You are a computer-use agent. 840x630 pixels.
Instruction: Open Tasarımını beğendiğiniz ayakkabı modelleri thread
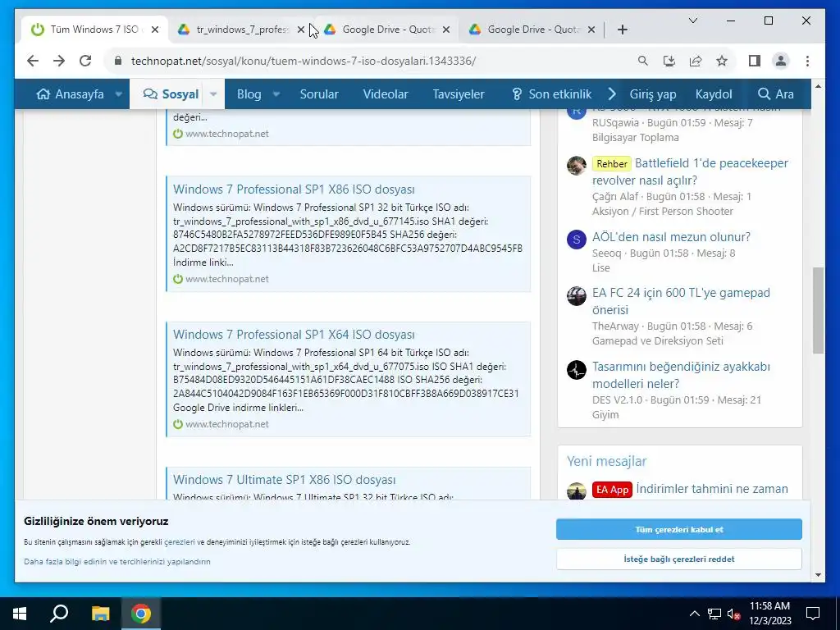pyautogui.click(x=681, y=375)
